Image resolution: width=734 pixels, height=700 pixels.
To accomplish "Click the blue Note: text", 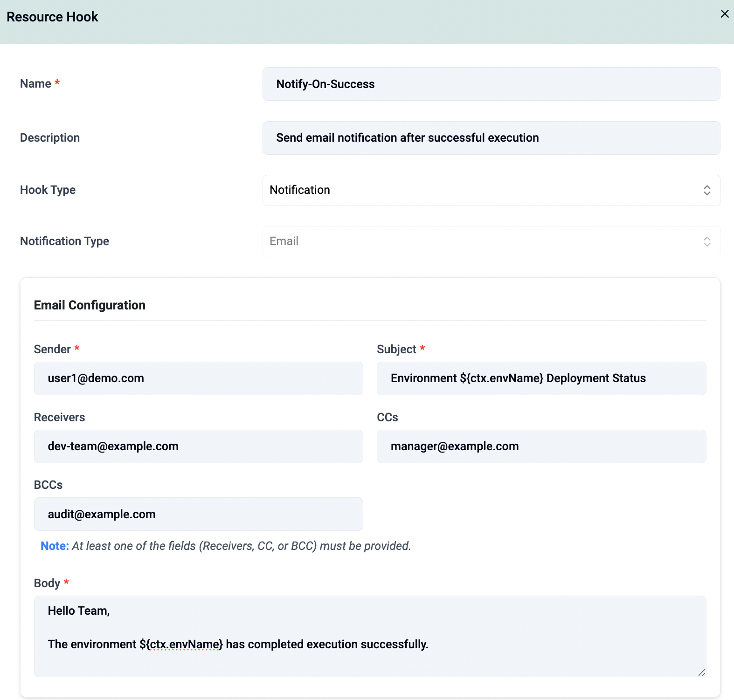I will pyautogui.click(x=55, y=546).
